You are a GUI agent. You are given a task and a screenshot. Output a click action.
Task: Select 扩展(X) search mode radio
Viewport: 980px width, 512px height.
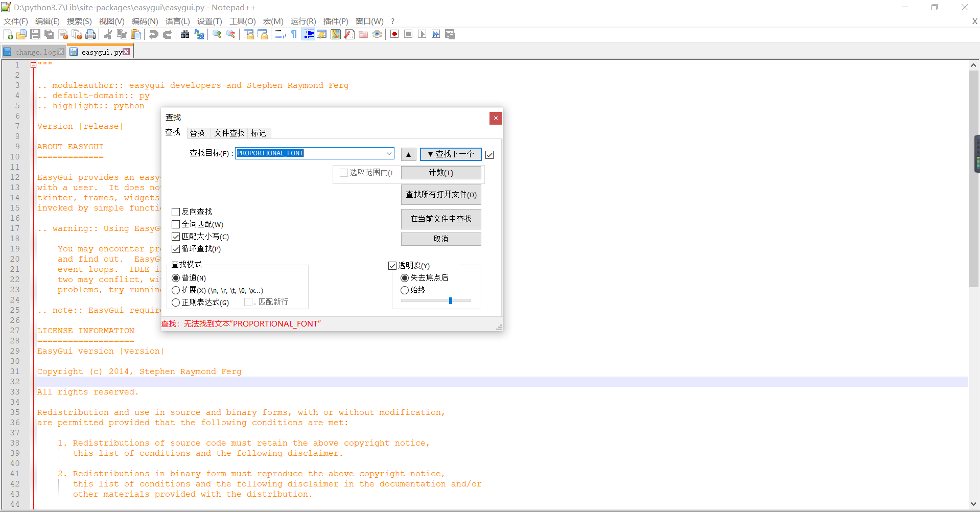click(x=176, y=290)
